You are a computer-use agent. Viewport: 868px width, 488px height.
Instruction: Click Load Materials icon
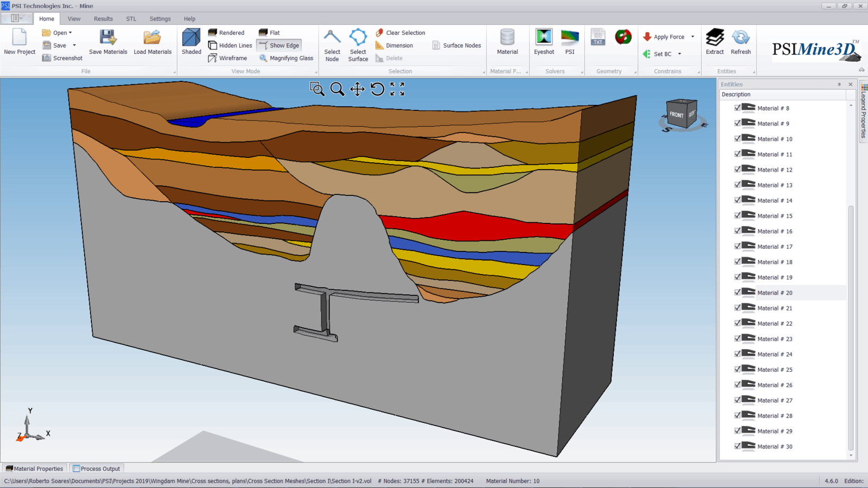click(152, 42)
